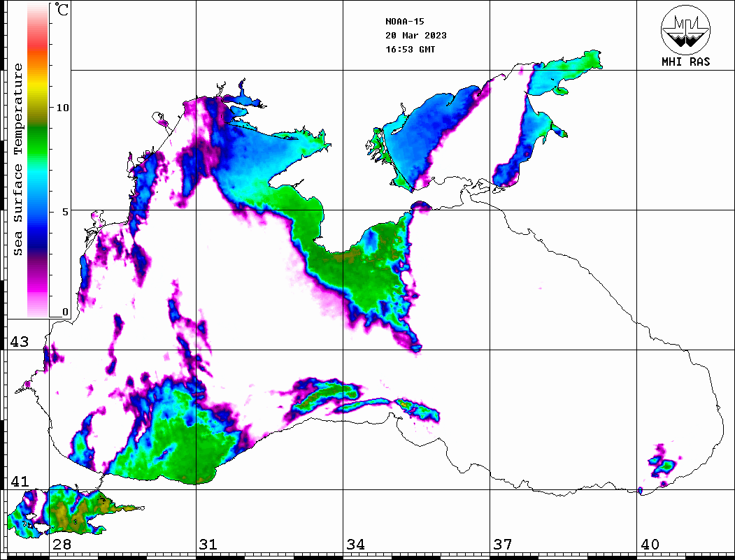Viewport: 735px width, 560px height.
Task: Click the '°C' unit label
Action: pos(62,10)
